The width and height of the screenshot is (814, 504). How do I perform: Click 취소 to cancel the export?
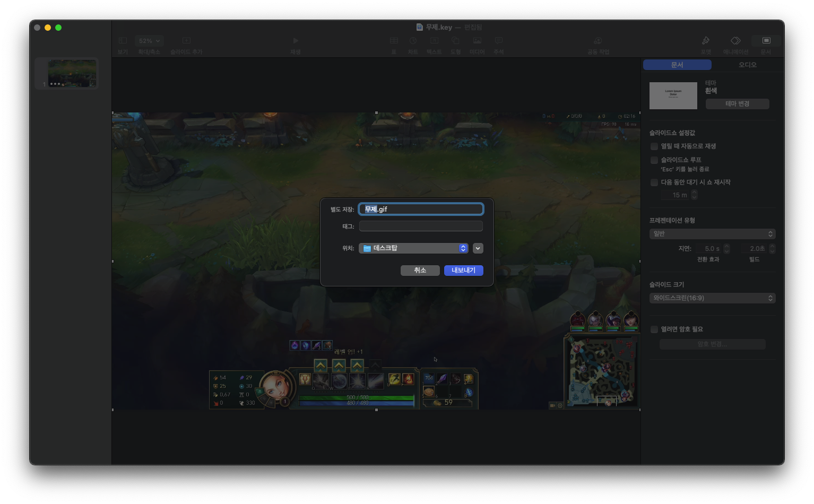point(420,271)
